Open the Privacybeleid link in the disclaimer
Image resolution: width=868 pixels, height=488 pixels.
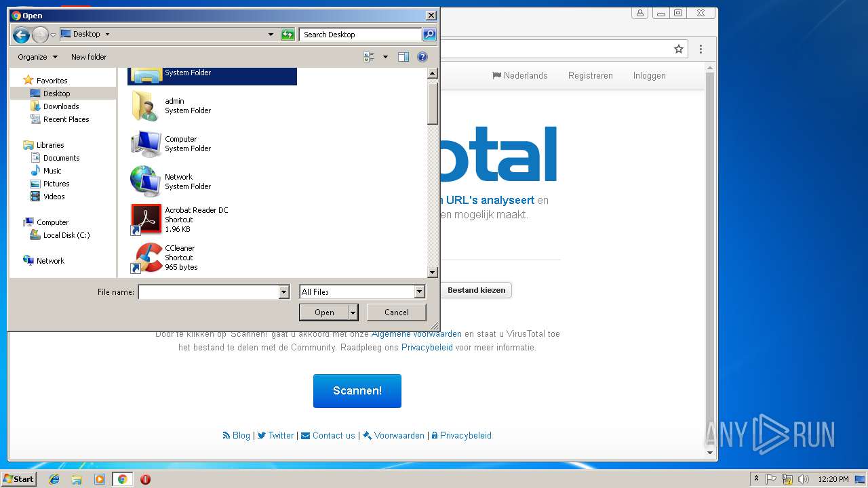pyautogui.click(x=427, y=348)
